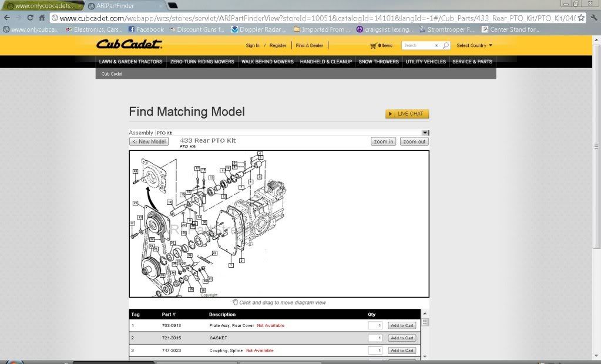Add the GASKET 721-3015 to cart

click(402, 338)
